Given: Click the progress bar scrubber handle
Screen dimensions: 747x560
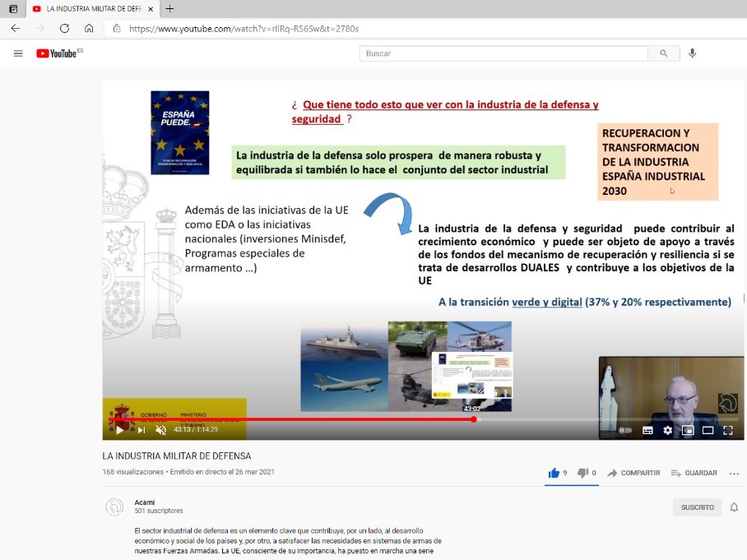Looking at the screenshot, I should (x=474, y=419).
